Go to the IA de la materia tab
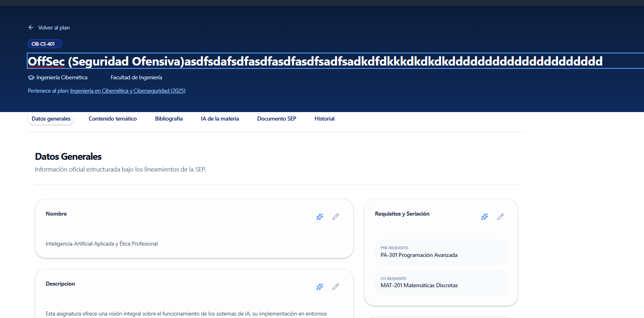 click(x=220, y=119)
